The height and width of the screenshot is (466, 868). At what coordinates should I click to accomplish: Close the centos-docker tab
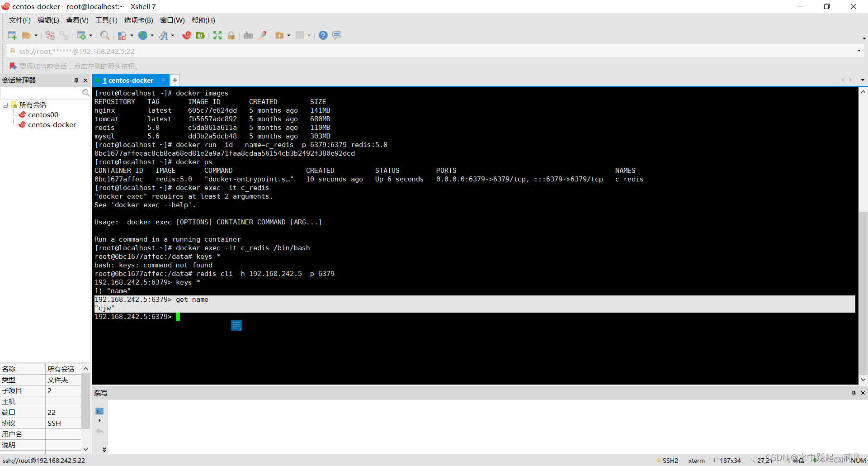[163, 80]
